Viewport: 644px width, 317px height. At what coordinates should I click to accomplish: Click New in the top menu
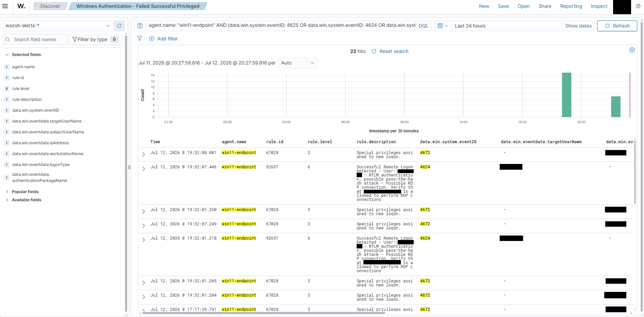click(x=484, y=6)
